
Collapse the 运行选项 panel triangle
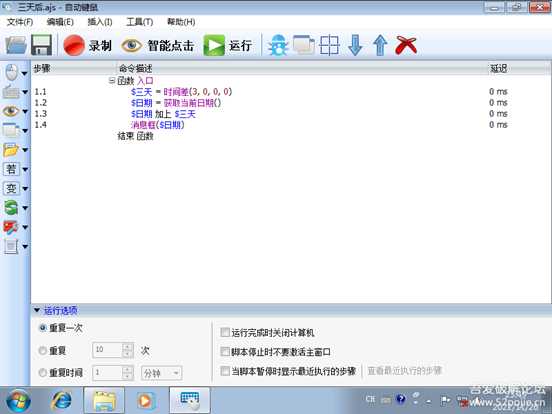pyautogui.click(x=37, y=310)
